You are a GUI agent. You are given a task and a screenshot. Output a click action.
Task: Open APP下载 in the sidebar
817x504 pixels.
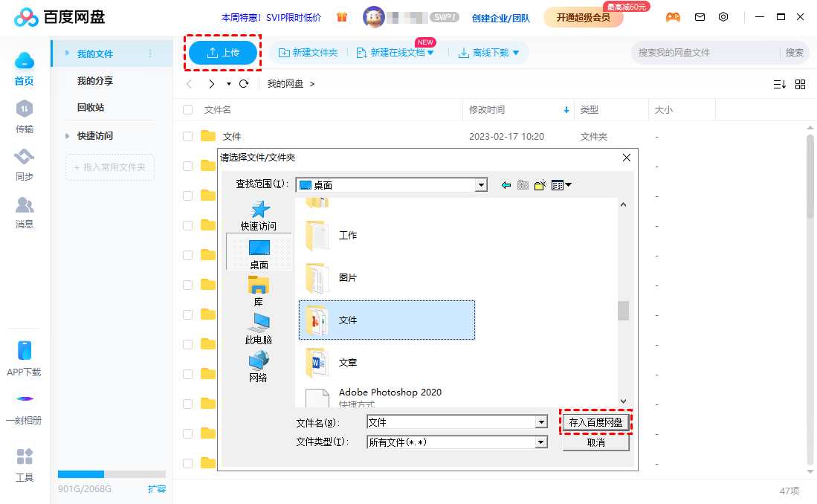tap(24, 358)
